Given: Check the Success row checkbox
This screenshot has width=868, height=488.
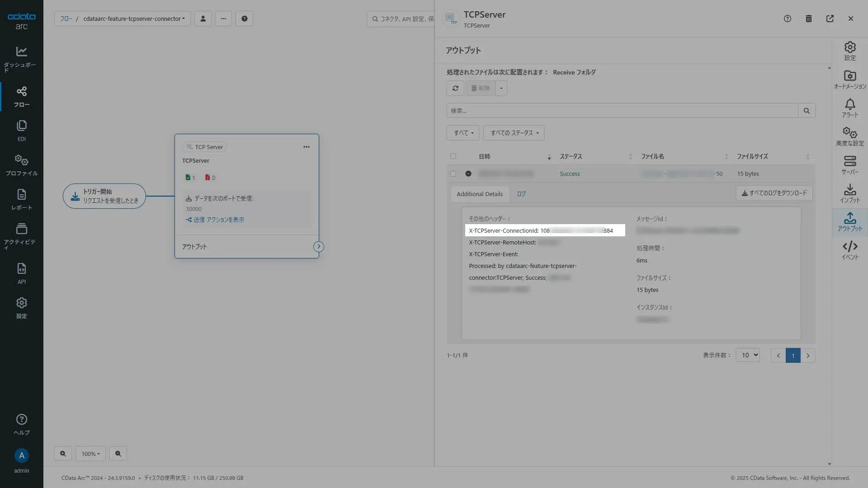Looking at the screenshot, I should 453,174.
